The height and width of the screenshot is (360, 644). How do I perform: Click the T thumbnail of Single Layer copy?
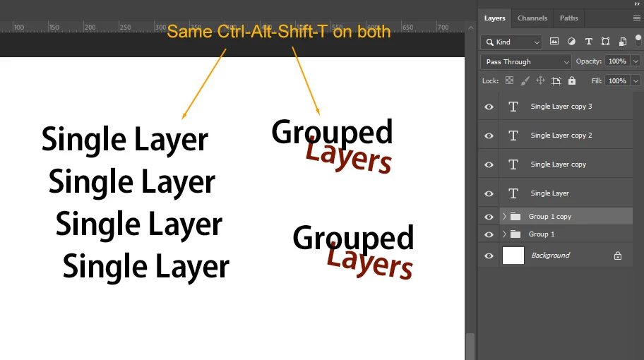(513, 164)
